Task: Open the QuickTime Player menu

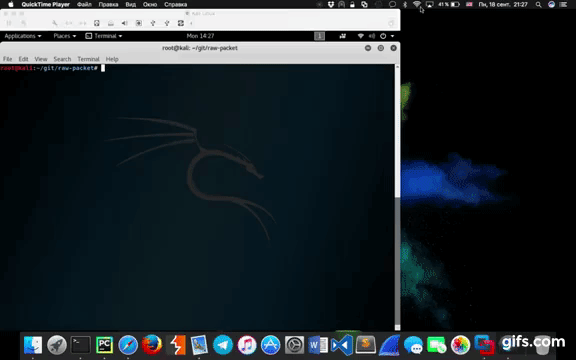Action: click(x=46, y=4)
